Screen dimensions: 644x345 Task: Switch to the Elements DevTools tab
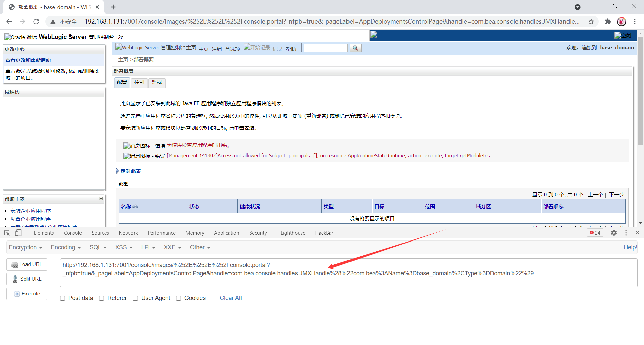pyautogui.click(x=44, y=233)
